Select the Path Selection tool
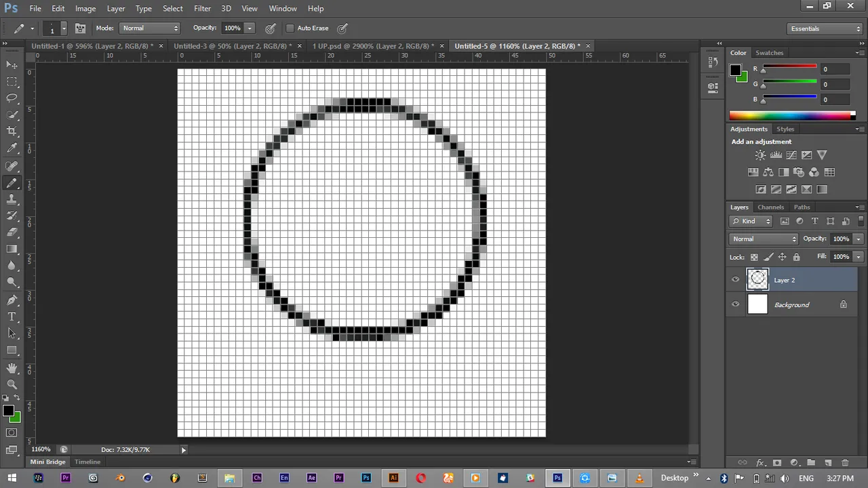 pyautogui.click(x=12, y=333)
